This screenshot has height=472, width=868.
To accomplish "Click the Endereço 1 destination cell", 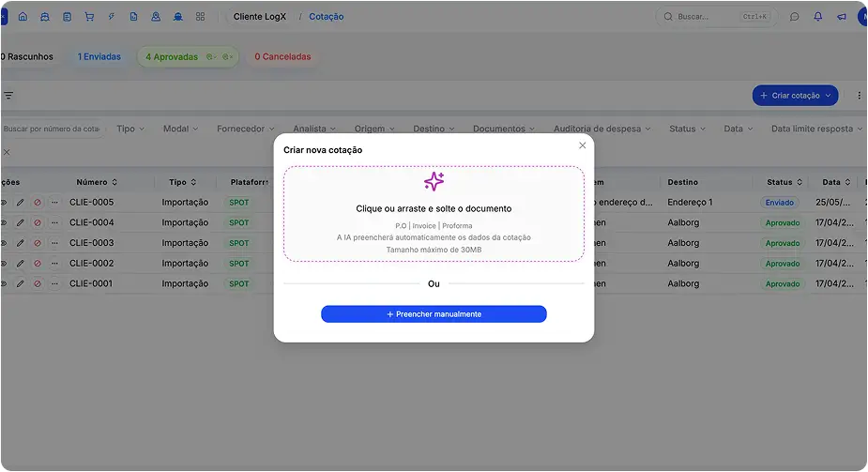I will [x=690, y=203].
